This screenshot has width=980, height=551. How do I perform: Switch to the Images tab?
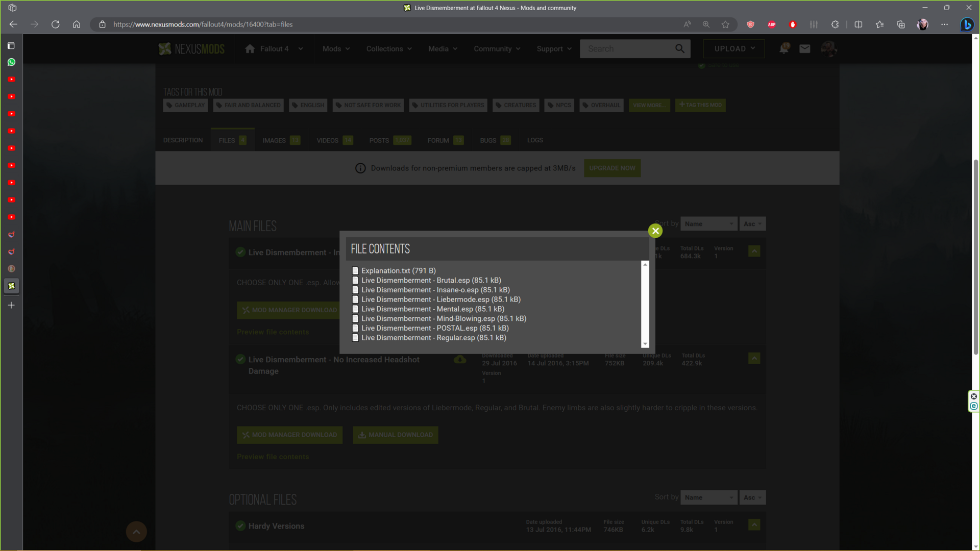281,140
